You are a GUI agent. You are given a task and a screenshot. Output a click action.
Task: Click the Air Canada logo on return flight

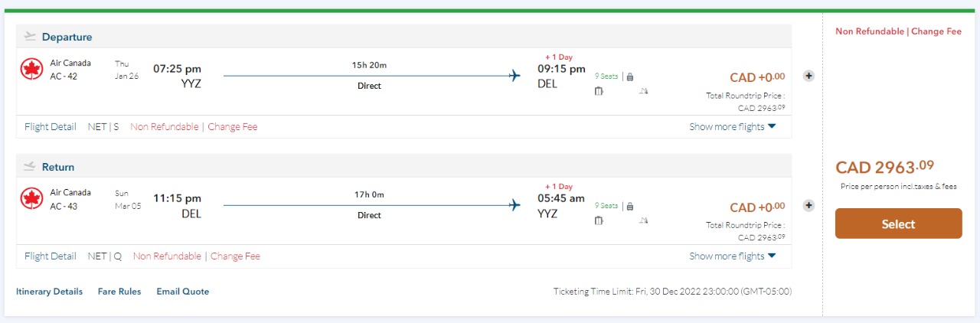coord(32,199)
